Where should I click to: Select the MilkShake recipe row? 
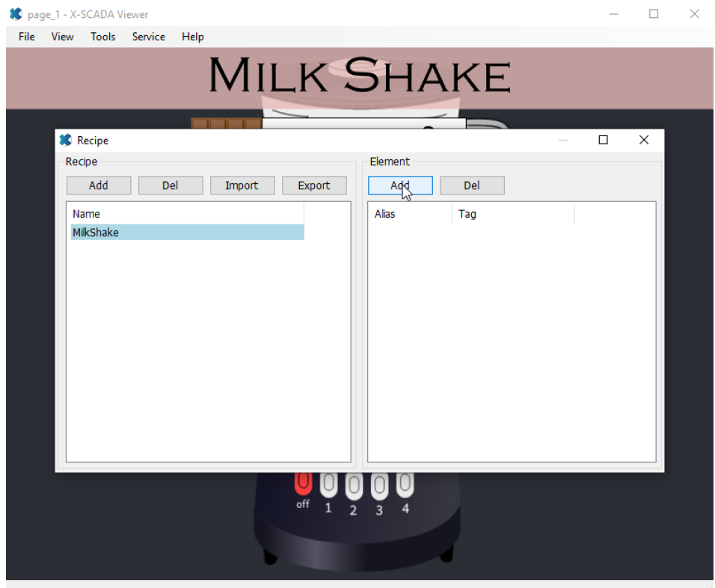tap(188, 232)
